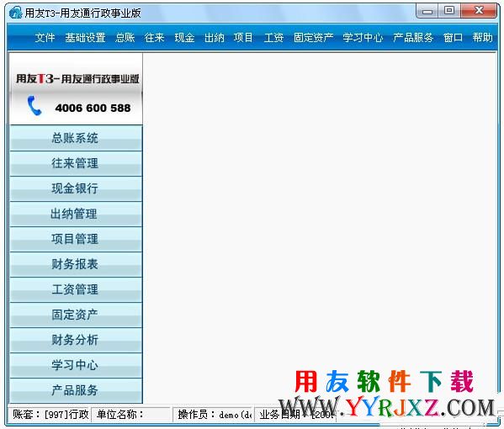Click the 单位名称 status bar field
504x429 pixels.
pyautogui.click(x=130, y=415)
